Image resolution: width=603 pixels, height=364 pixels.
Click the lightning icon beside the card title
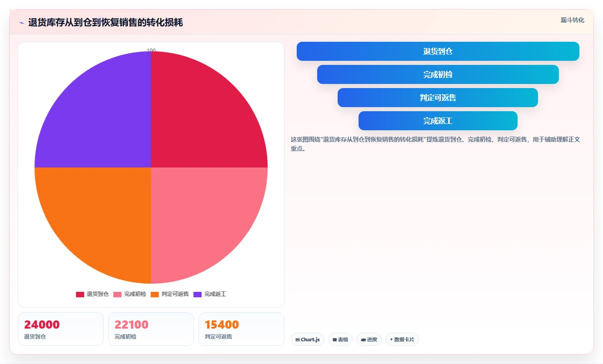point(21,23)
